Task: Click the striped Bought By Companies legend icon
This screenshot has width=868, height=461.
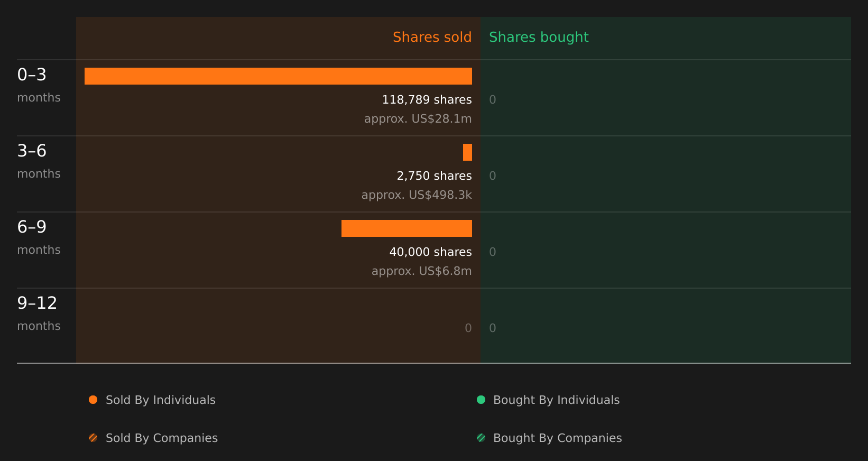Action: click(481, 438)
